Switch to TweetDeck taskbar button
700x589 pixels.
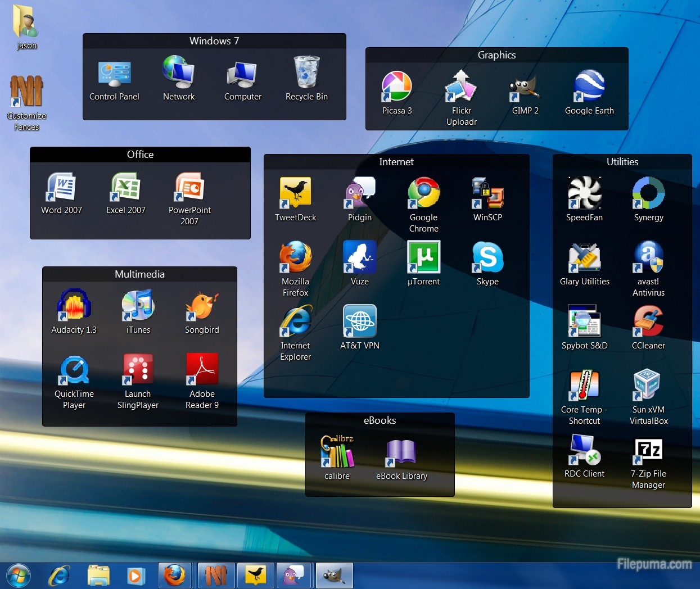coord(256,576)
